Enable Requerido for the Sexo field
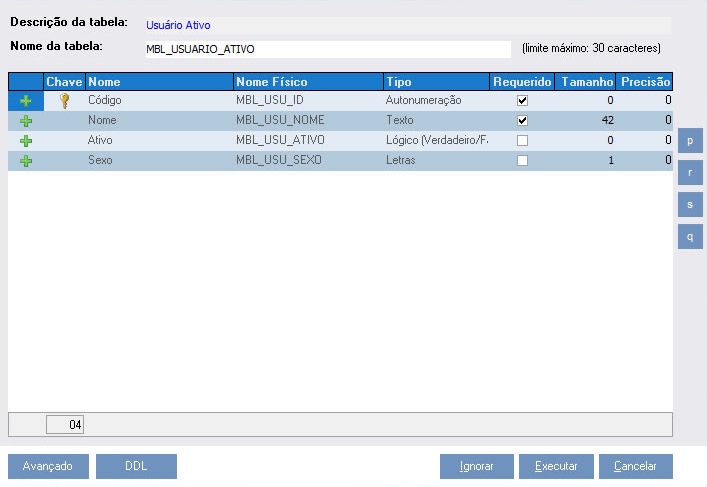 (522, 161)
